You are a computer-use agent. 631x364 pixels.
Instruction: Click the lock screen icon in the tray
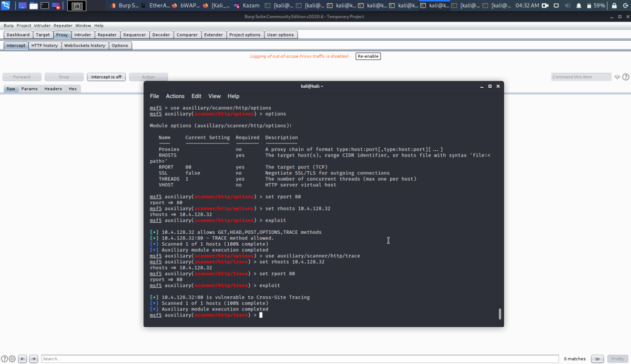point(613,6)
